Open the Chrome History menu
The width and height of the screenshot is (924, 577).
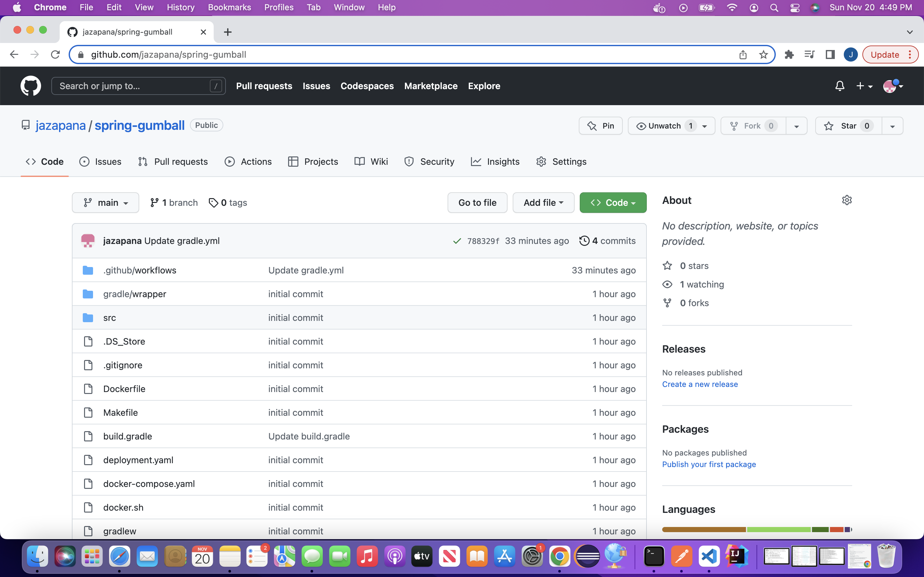point(180,7)
